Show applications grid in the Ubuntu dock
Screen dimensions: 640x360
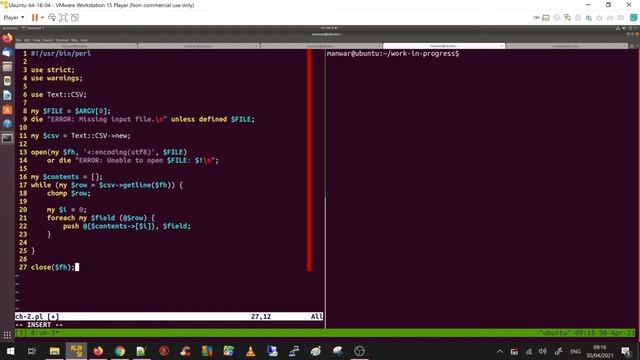pos(7,335)
